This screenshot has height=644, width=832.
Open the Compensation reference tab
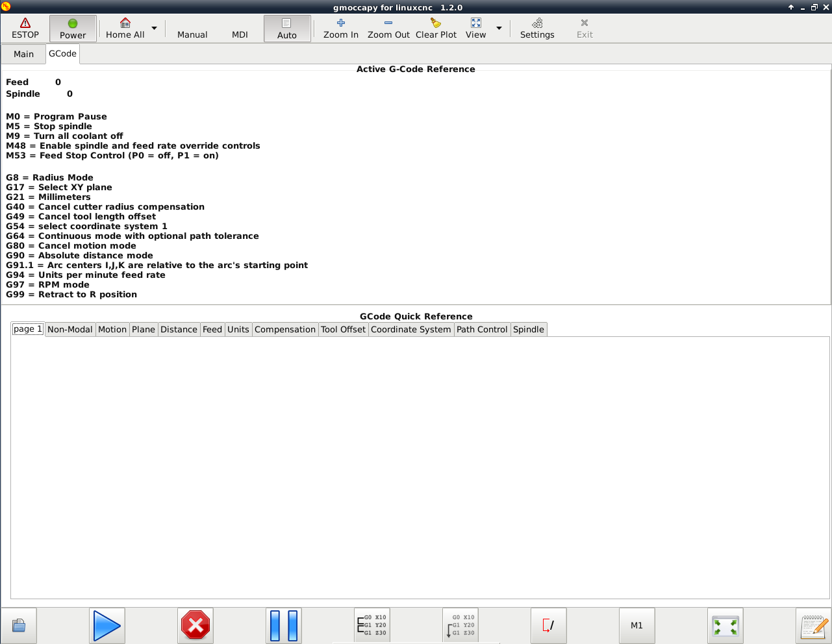pos(285,330)
